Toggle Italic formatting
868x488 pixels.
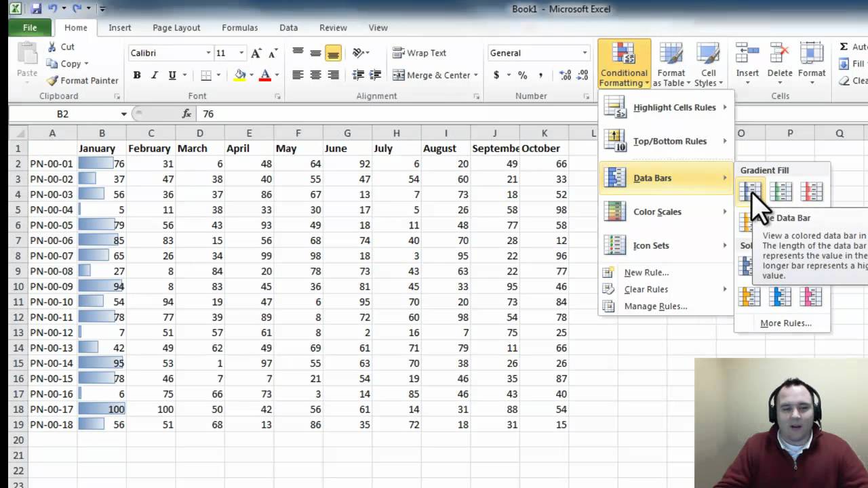coord(155,75)
